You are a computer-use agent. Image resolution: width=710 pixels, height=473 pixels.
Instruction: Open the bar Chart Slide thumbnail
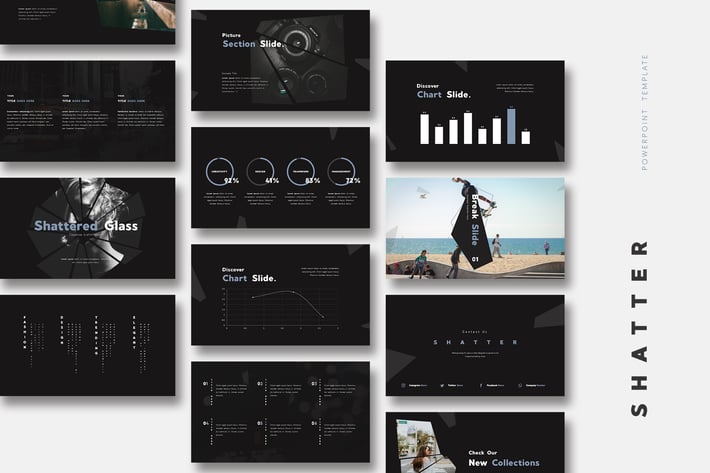coord(475,111)
